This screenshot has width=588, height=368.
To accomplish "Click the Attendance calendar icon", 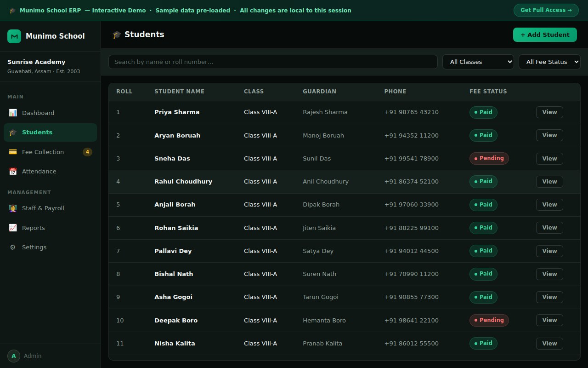I will (13, 171).
